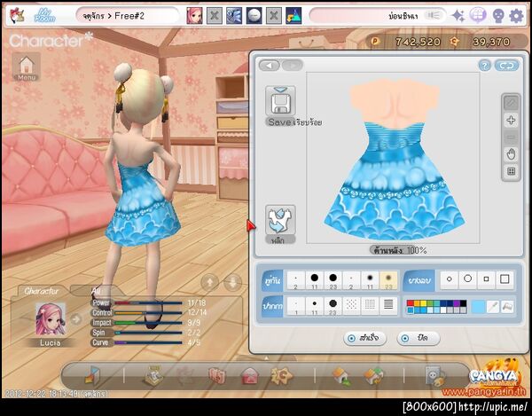This screenshot has width=532, height=416.
Task: Go back with the left arrow button
Action: click(270, 65)
